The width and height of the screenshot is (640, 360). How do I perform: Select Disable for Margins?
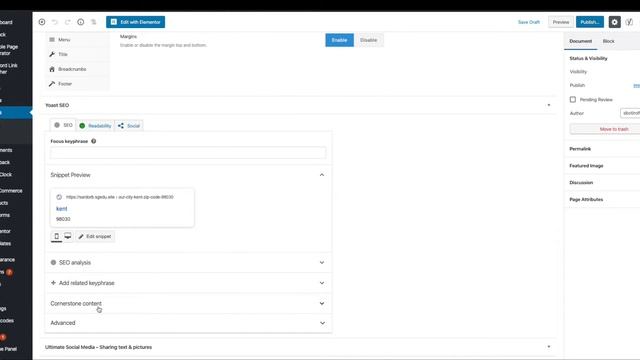pyautogui.click(x=369, y=40)
